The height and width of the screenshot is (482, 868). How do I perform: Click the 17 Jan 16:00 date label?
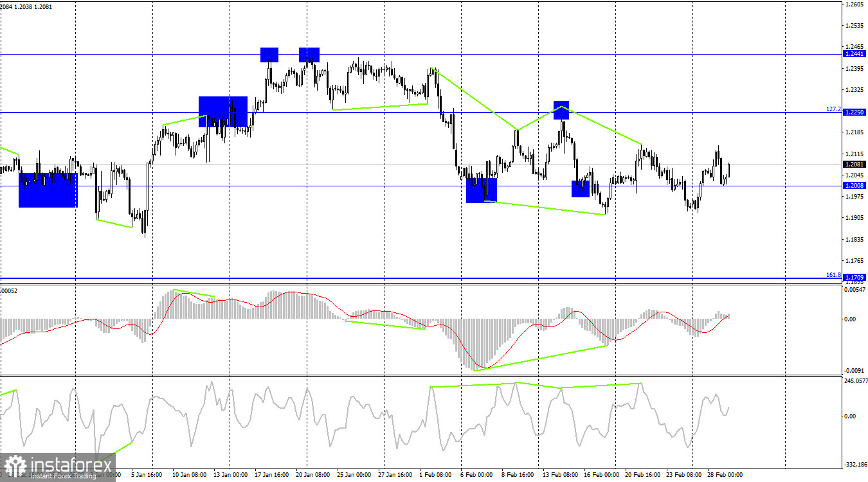point(273,475)
